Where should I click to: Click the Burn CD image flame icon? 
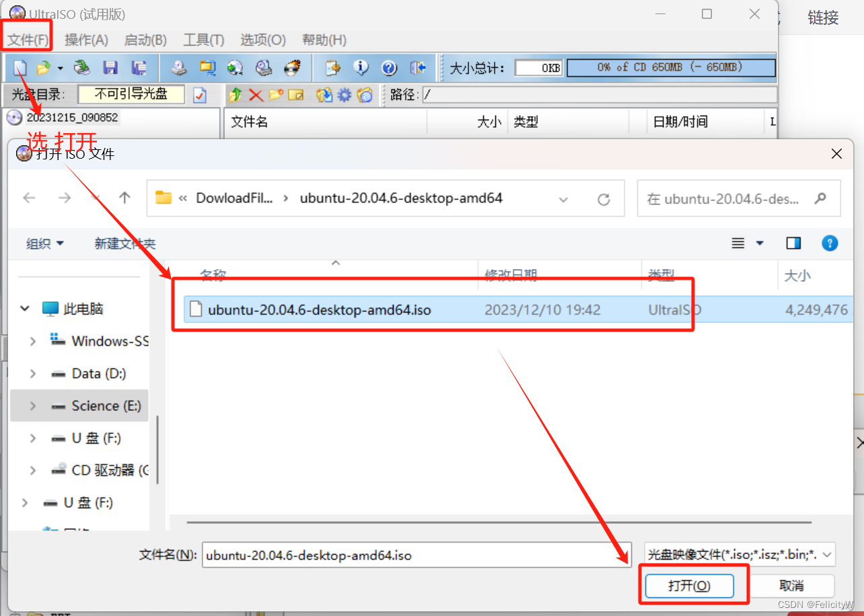(x=292, y=68)
